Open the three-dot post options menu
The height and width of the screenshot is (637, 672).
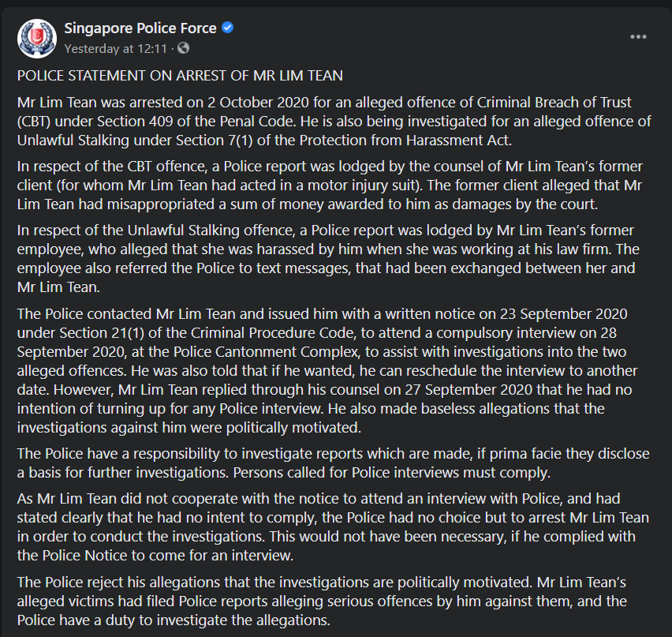638,37
